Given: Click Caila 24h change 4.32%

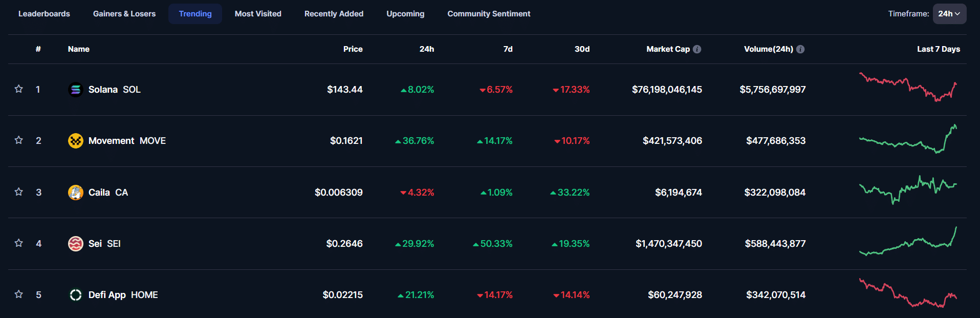Looking at the screenshot, I should (x=417, y=193).
